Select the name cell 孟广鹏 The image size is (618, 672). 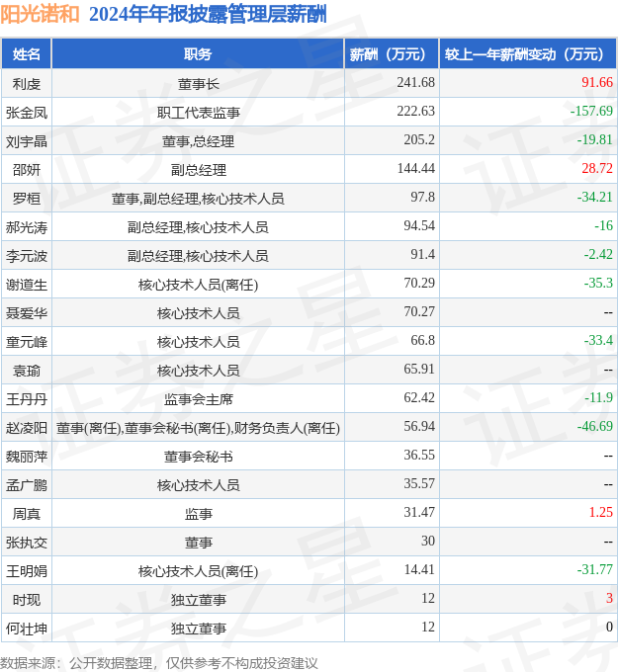pos(26,485)
